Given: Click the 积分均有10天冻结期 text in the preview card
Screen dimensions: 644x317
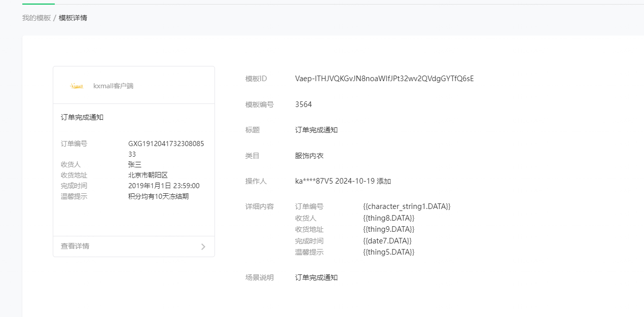Looking at the screenshot, I should (x=158, y=196).
